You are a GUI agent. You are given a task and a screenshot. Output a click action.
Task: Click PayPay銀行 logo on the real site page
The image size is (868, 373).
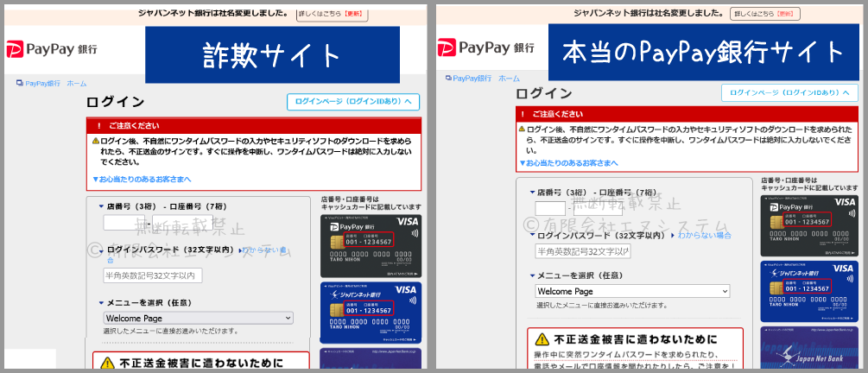[485, 47]
